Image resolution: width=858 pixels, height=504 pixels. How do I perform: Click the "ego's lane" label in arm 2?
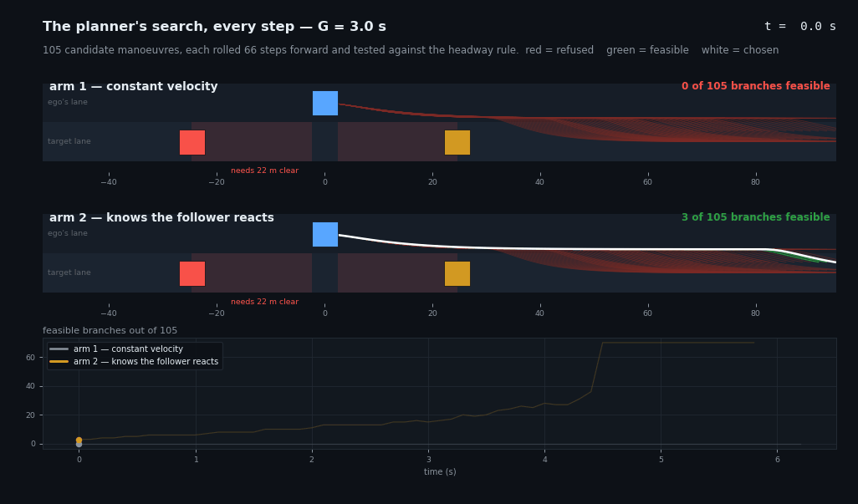tap(67, 233)
